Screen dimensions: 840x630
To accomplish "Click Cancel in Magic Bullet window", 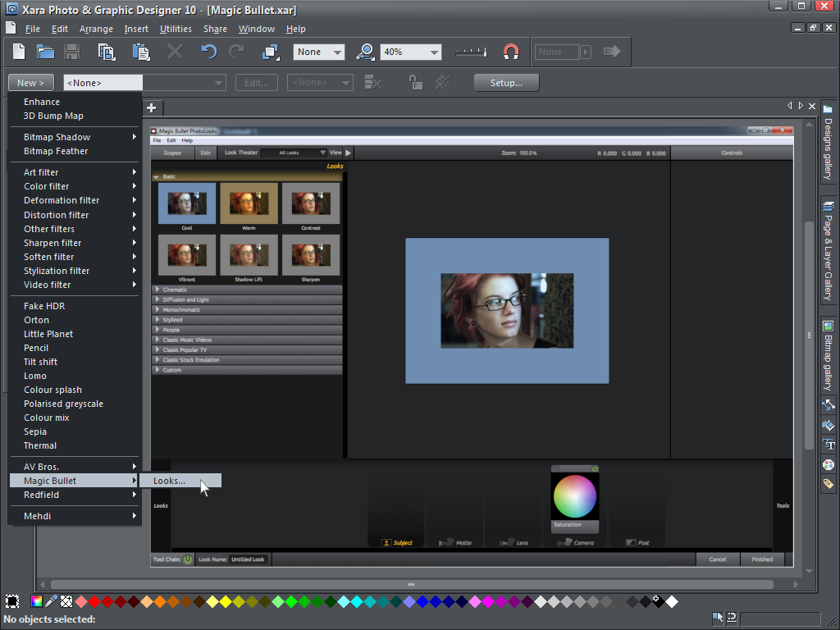I will [717, 559].
